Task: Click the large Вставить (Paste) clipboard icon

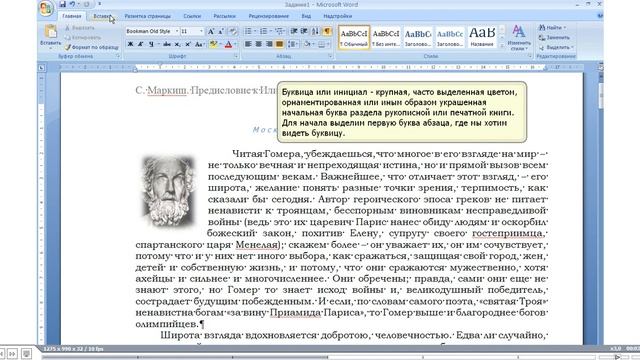Action: pos(51,32)
